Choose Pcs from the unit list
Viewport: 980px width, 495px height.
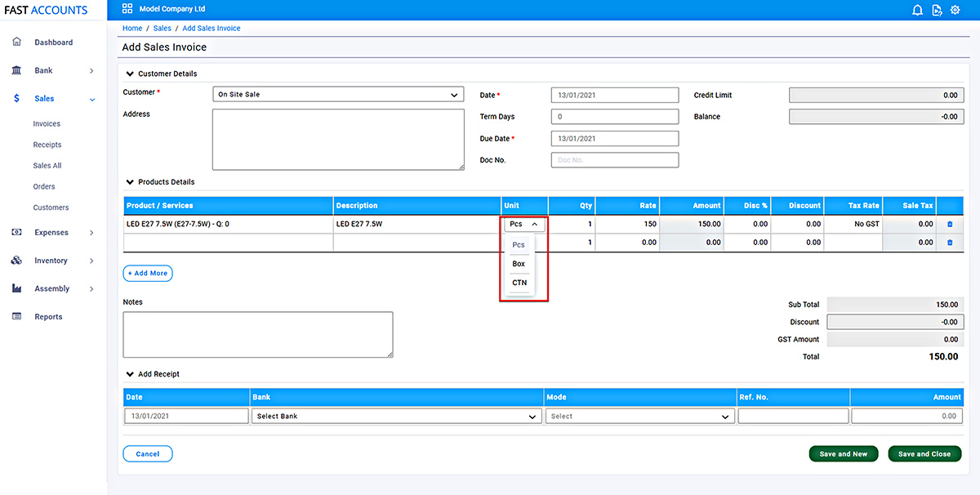point(519,245)
